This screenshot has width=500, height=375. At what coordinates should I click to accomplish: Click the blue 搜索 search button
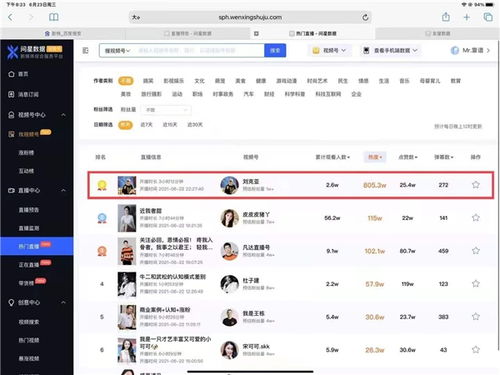[x=275, y=50]
